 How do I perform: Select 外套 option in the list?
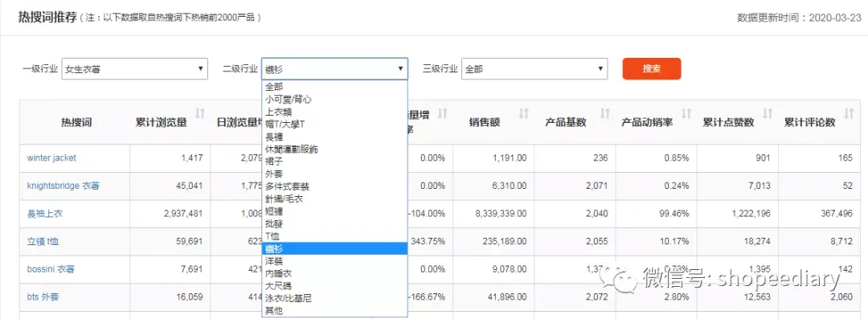[334, 174]
